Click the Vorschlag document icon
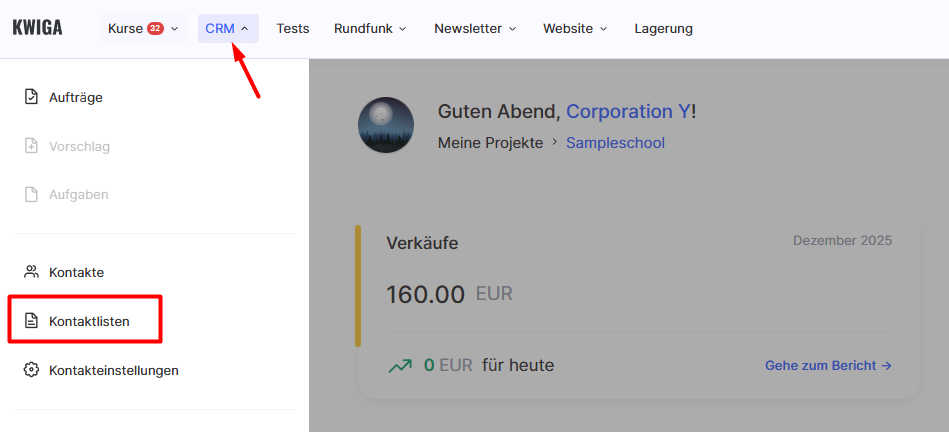 (31, 146)
